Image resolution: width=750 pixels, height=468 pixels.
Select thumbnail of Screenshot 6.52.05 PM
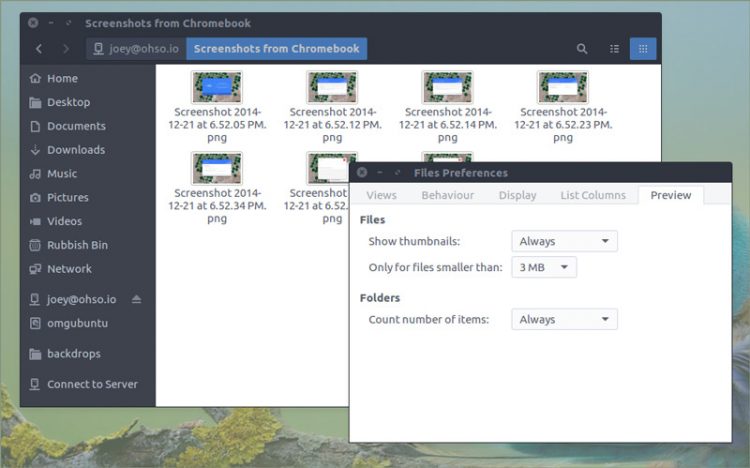[217, 87]
